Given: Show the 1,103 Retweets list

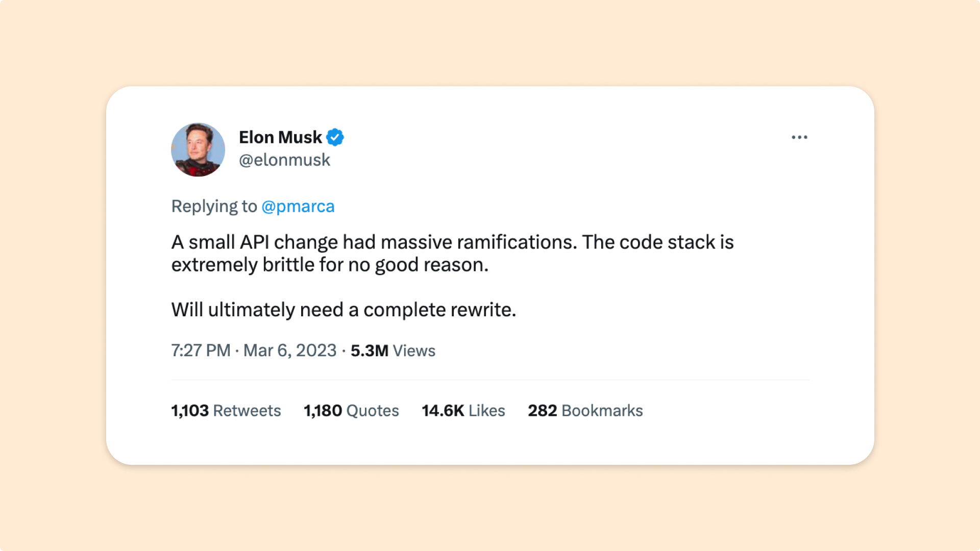Looking at the screenshot, I should tap(226, 411).
